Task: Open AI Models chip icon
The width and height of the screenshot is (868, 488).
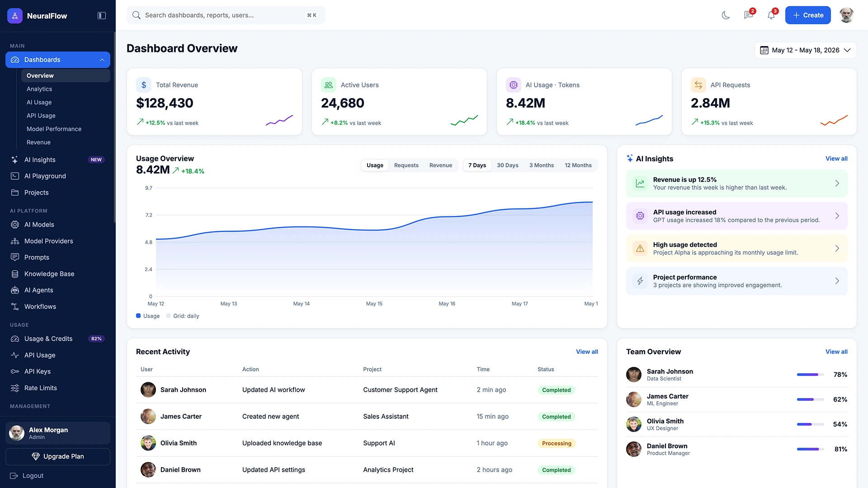Action: tap(15, 225)
